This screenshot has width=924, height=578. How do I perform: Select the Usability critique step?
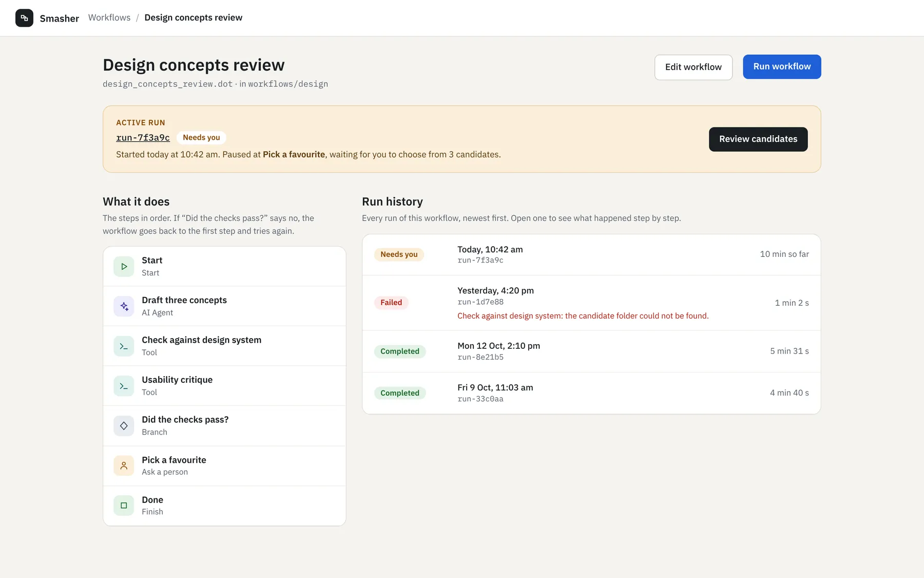pyautogui.click(x=224, y=386)
